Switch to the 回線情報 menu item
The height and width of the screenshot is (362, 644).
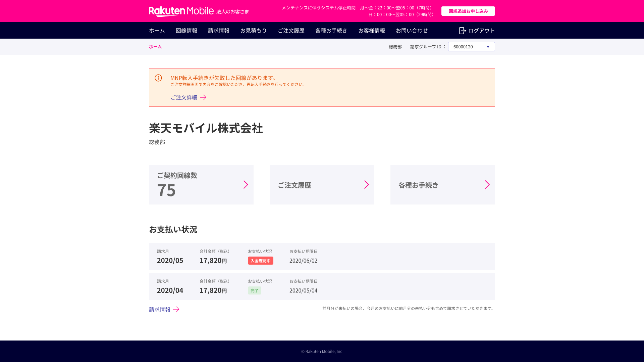pyautogui.click(x=186, y=30)
